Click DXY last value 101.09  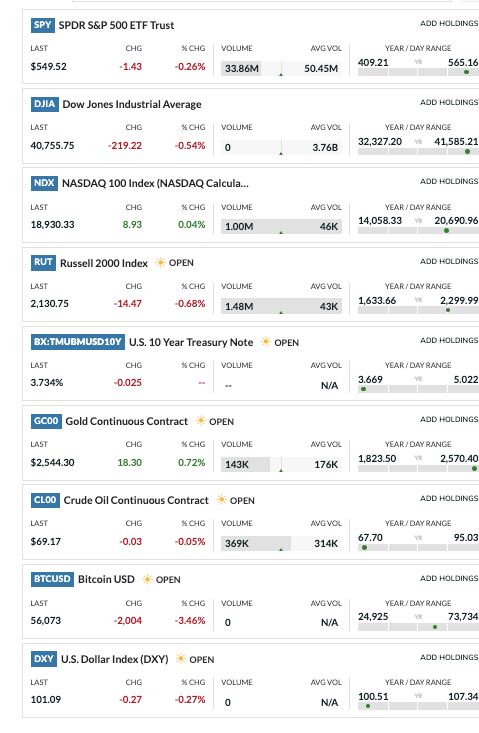(46, 699)
